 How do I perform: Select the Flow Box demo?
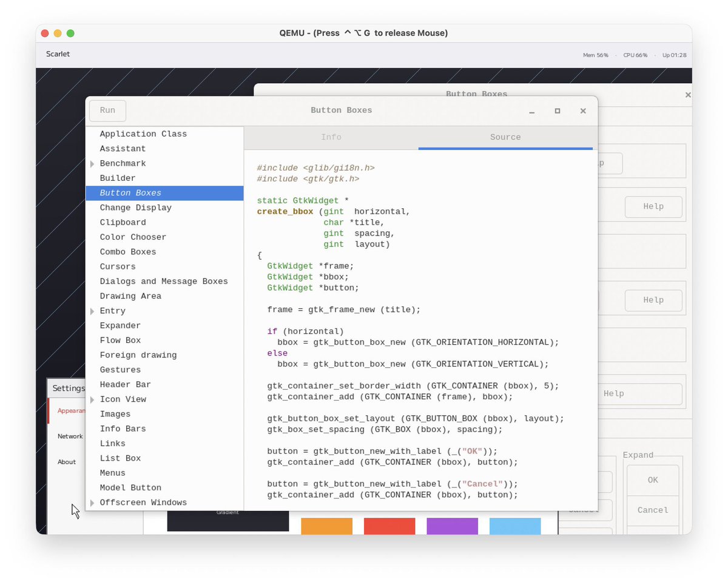164,340
